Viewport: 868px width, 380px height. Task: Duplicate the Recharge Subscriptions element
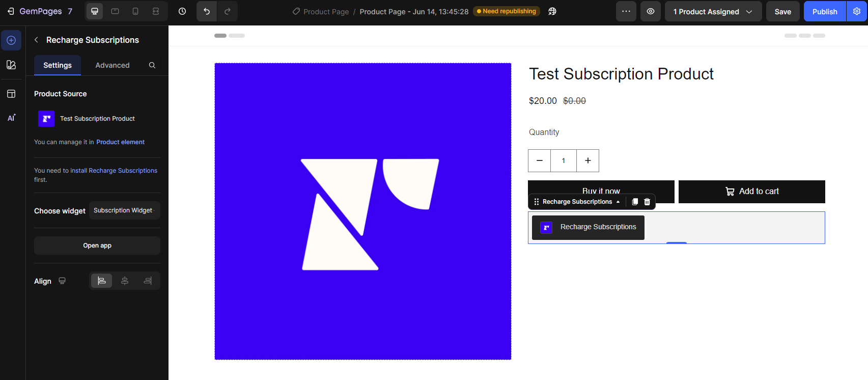[x=635, y=202]
